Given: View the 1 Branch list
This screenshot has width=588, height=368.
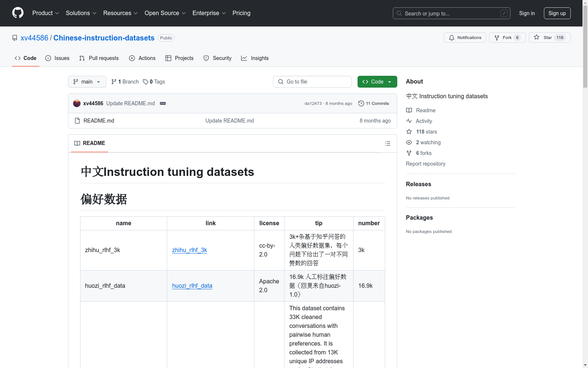Looking at the screenshot, I should [x=125, y=82].
